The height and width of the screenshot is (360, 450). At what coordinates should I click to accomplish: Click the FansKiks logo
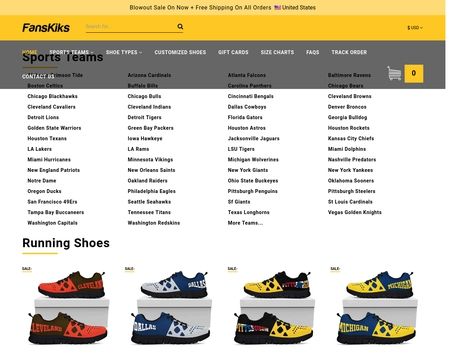46,28
